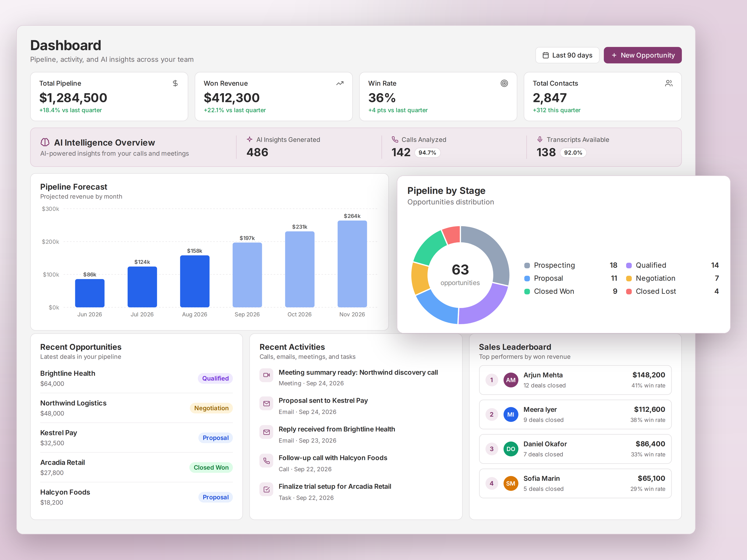747x560 pixels.
Task: Click the MI avatar for Meera Iyer
Action: (511, 414)
